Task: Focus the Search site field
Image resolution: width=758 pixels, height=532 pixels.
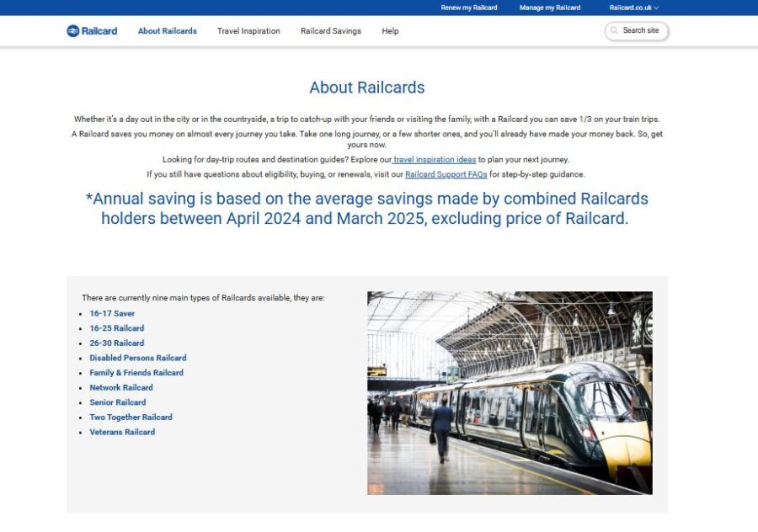Action: pyautogui.click(x=636, y=31)
